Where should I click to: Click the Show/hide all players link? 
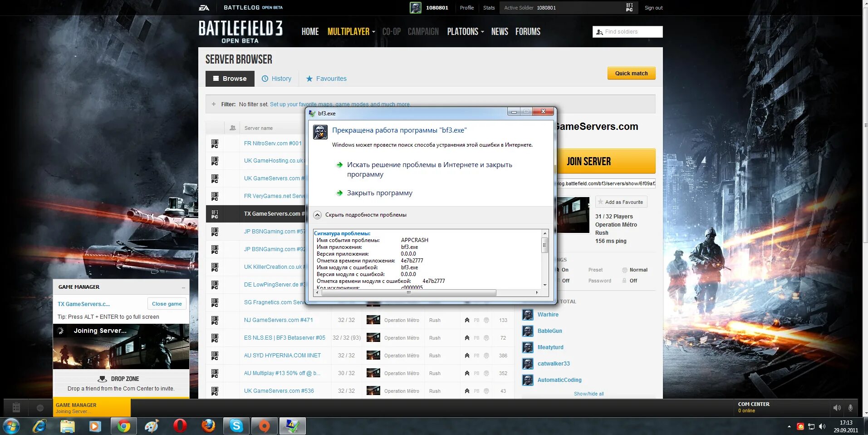(588, 394)
